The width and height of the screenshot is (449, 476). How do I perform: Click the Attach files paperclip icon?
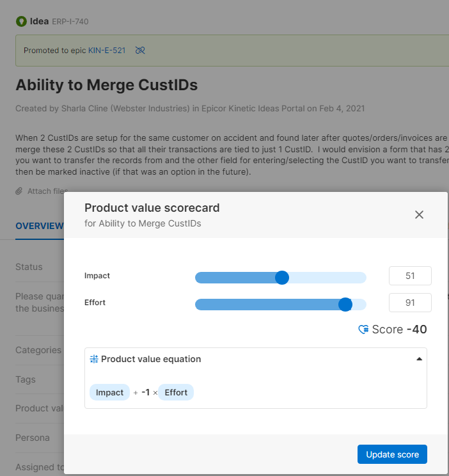(x=19, y=191)
